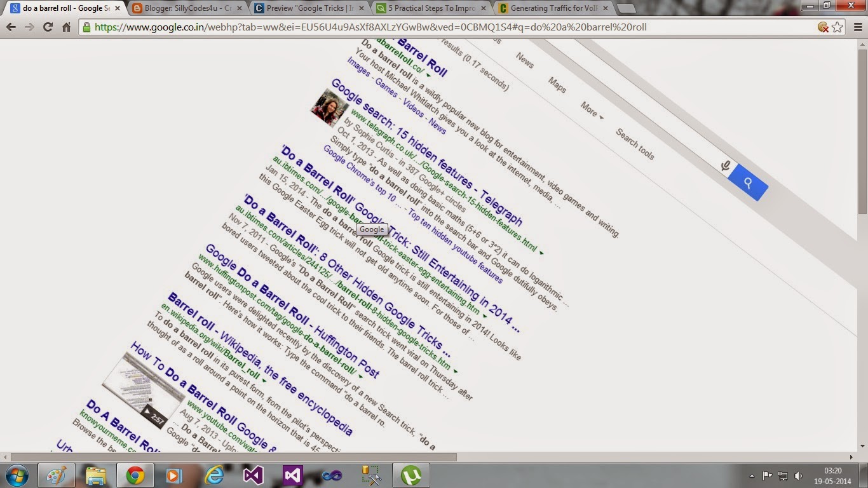Viewport: 868px width, 488px height.
Task: Click the rotated Search tools option
Action: coord(635,144)
